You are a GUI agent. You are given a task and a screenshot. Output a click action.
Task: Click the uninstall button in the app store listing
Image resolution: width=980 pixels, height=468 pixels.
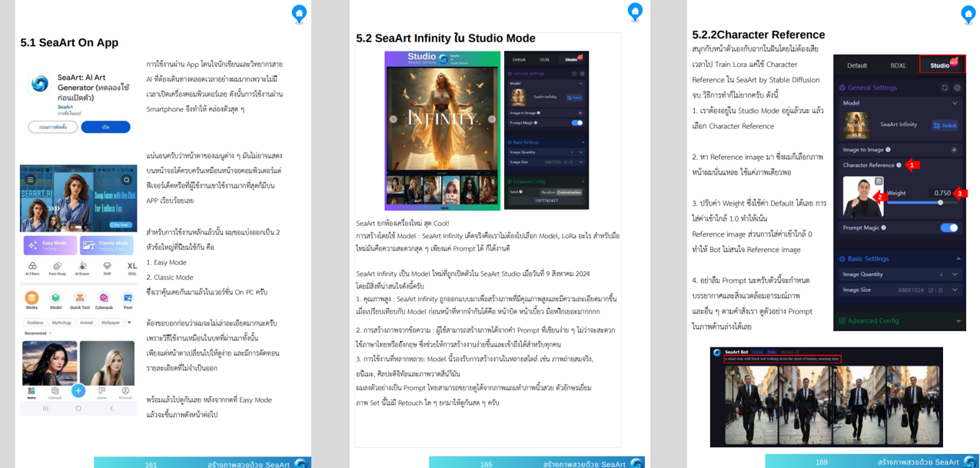(x=53, y=127)
